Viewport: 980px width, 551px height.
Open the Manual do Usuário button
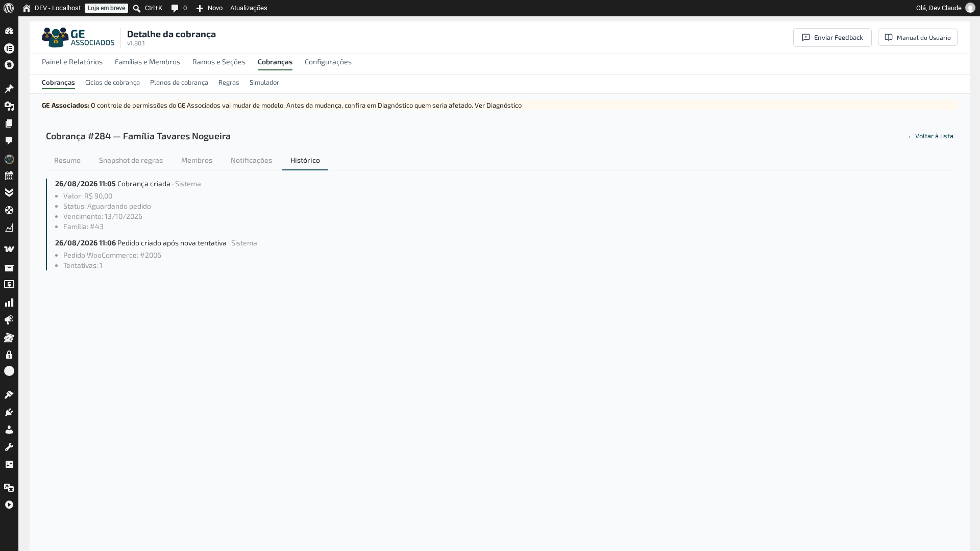(x=918, y=37)
